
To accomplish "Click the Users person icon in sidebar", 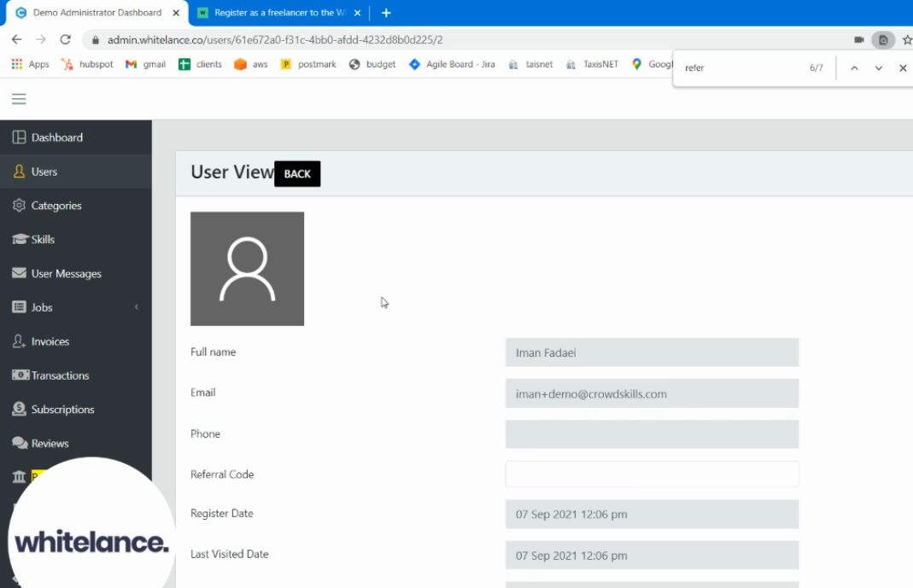I will 19,171.
